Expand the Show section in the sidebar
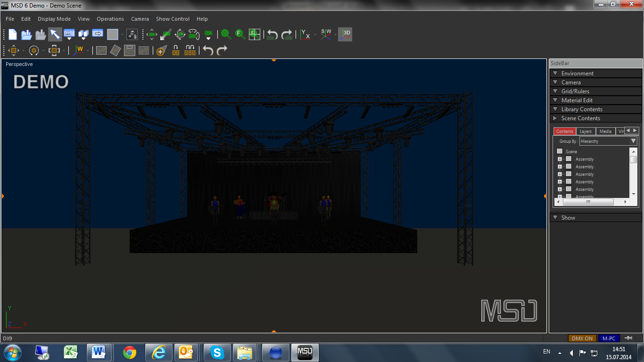Screen dimensions: 644x362 tap(596, 218)
